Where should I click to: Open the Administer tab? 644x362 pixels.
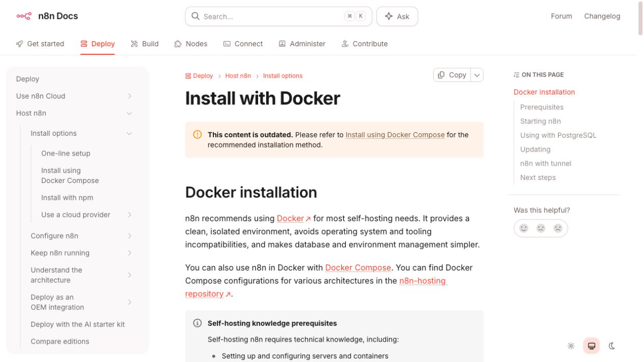302,44
